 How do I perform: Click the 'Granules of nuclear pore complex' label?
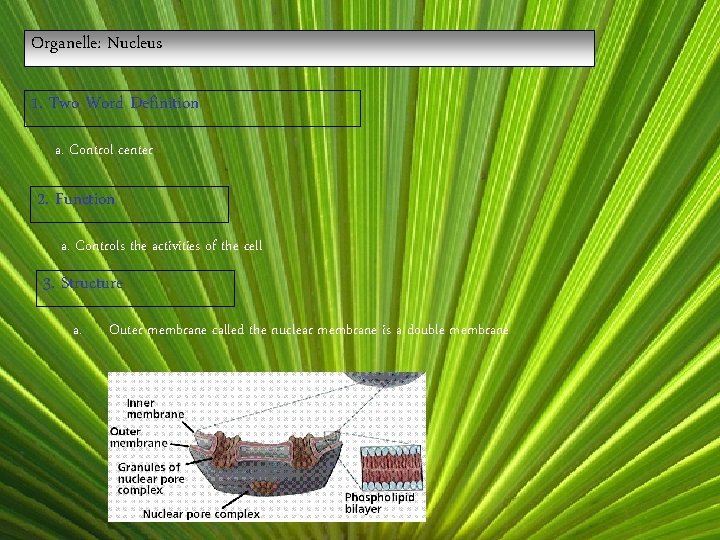pyautogui.click(x=151, y=479)
